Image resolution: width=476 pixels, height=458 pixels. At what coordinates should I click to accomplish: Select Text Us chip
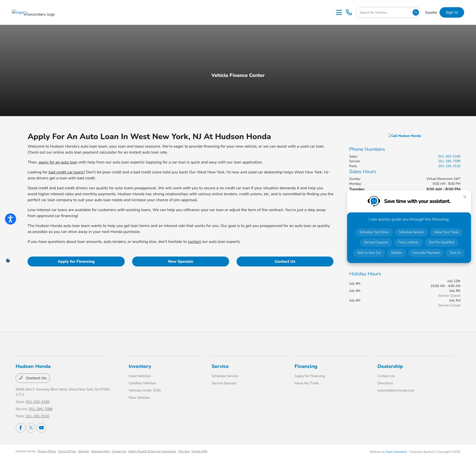pos(455,253)
